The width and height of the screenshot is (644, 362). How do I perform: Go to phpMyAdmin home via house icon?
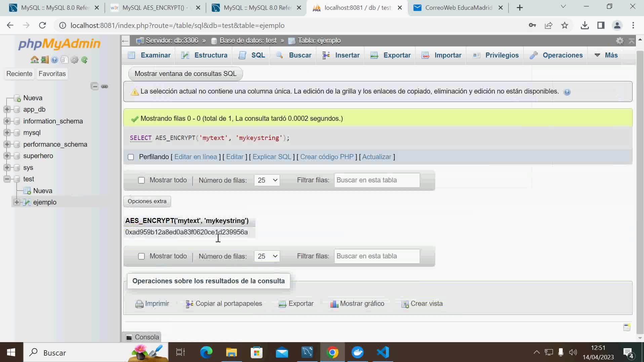coord(34,60)
